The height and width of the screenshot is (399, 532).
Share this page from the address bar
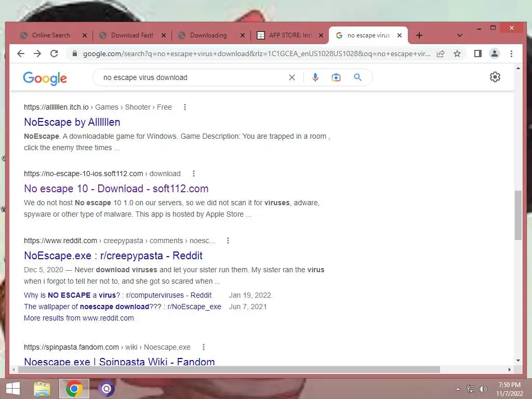pos(441,54)
